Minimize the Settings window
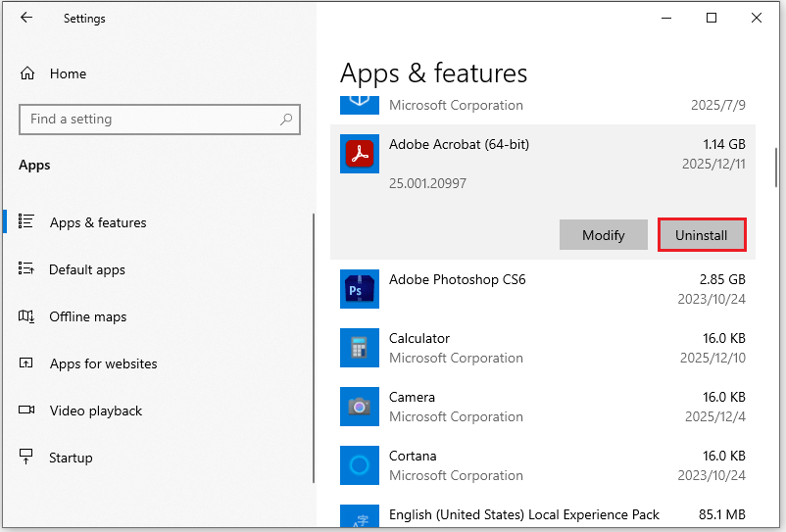Viewport: 786px width, 532px height. click(666, 18)
